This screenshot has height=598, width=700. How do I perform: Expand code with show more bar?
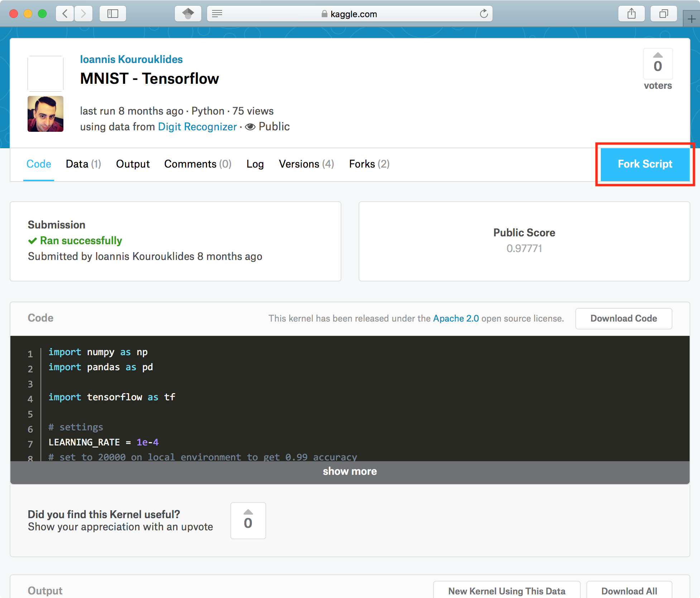350,471
